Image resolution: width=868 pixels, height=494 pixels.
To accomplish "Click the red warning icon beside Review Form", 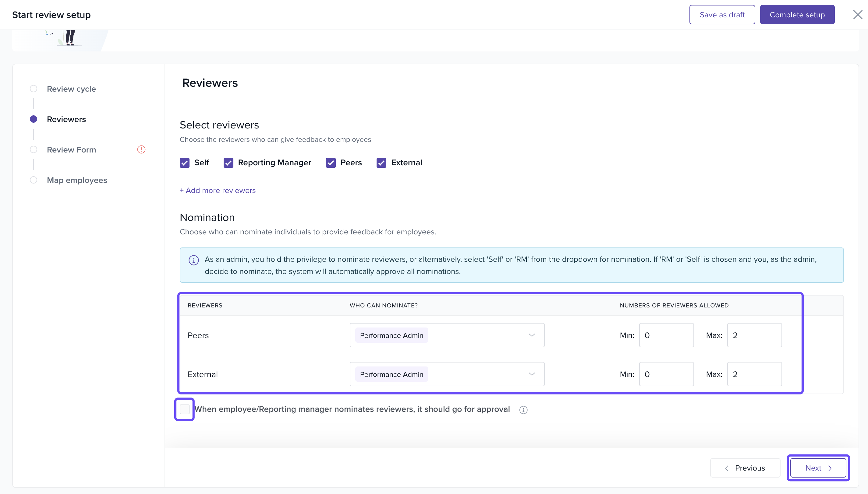I will [x=141, y=150].
